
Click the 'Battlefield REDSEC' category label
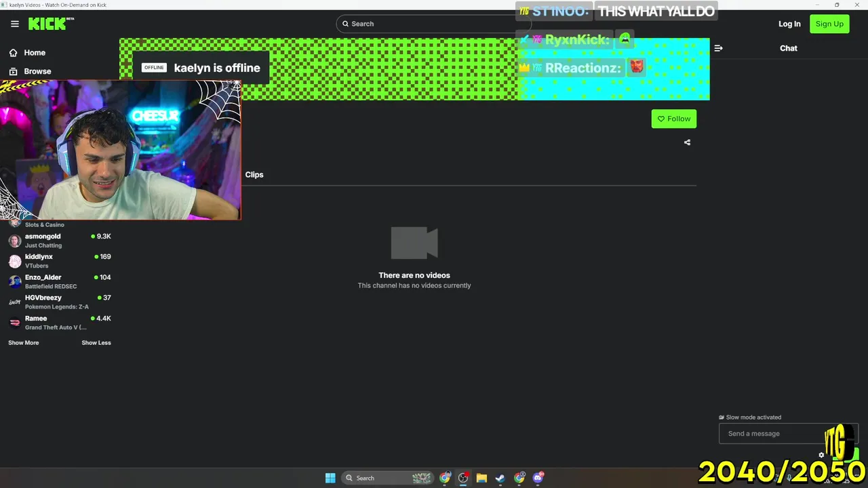(x=51, y=286)
